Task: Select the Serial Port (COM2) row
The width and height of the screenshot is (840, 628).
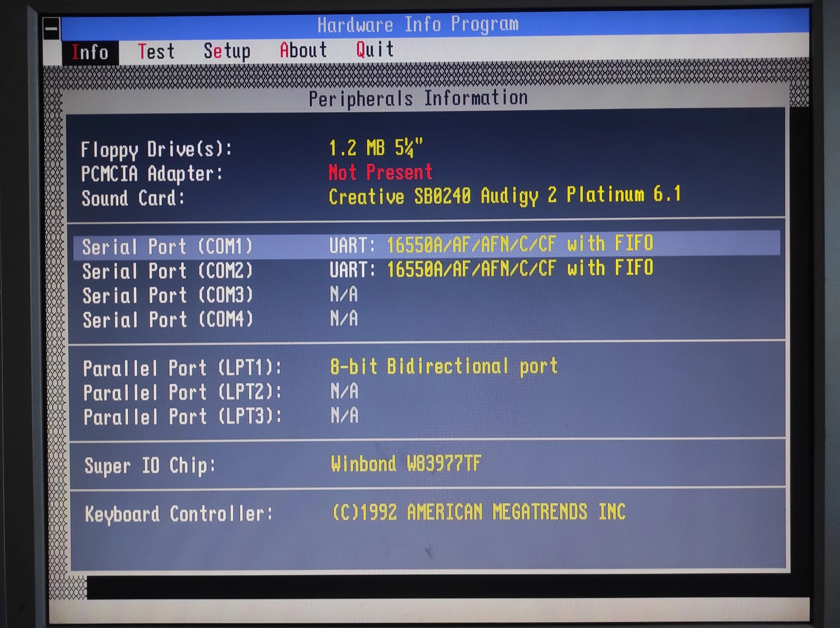Action: click(426, 270)
